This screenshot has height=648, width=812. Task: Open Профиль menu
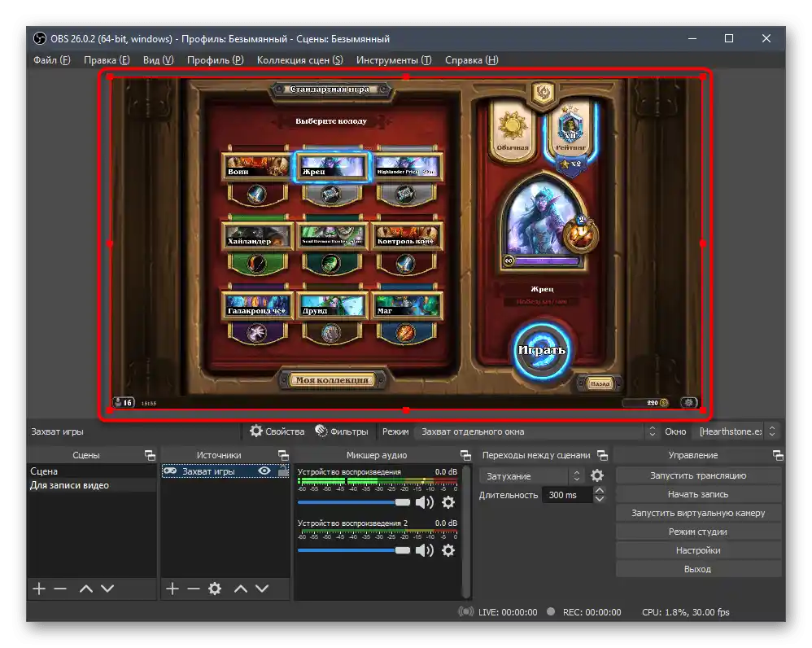point(216,60)
